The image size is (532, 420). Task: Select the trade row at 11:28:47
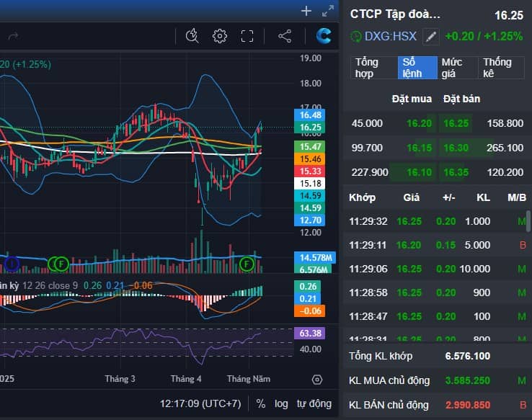(x=435, y=316)
